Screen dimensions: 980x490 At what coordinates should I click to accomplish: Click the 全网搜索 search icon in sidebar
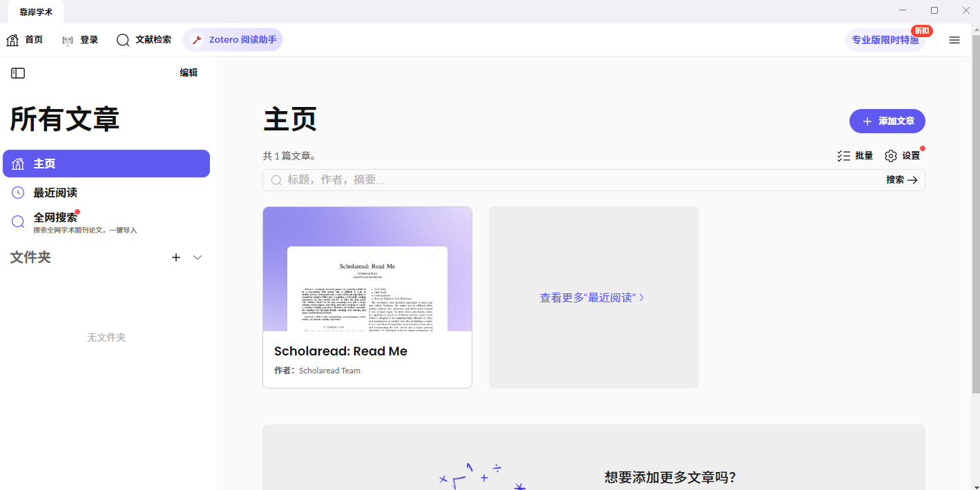click(18, 222)
